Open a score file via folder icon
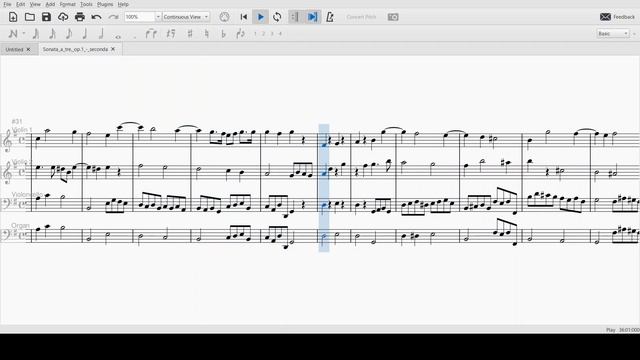The height and width of the screenshot is (360, 640). click(x=29, y=17)
